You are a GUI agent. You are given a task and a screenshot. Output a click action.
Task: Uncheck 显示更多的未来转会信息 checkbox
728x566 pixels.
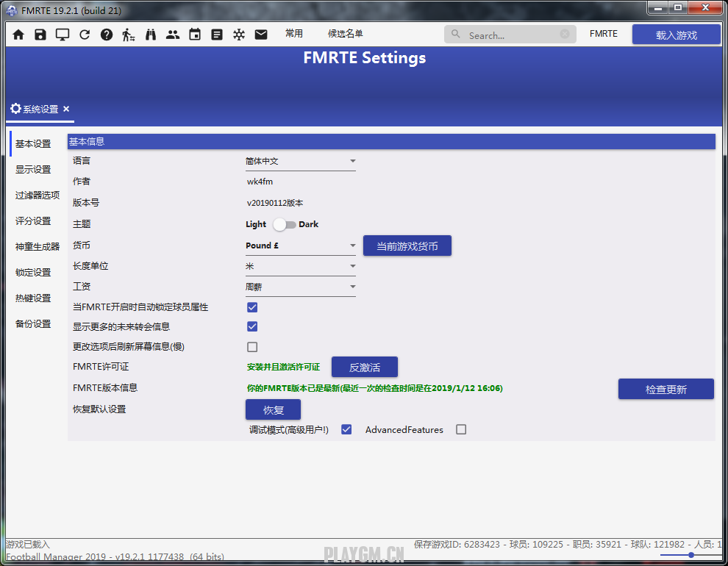[x=252, y=326]
